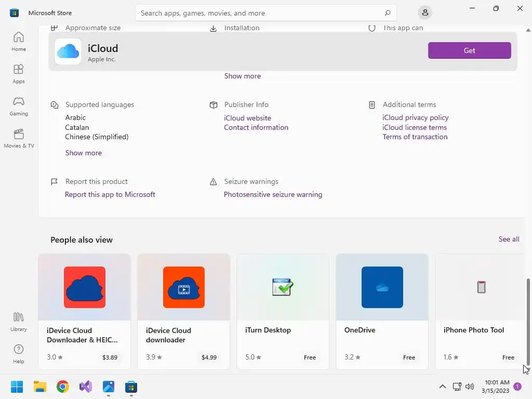This screenshot has height=399, width=532.
Task: Open the Library
Action: 18,322
